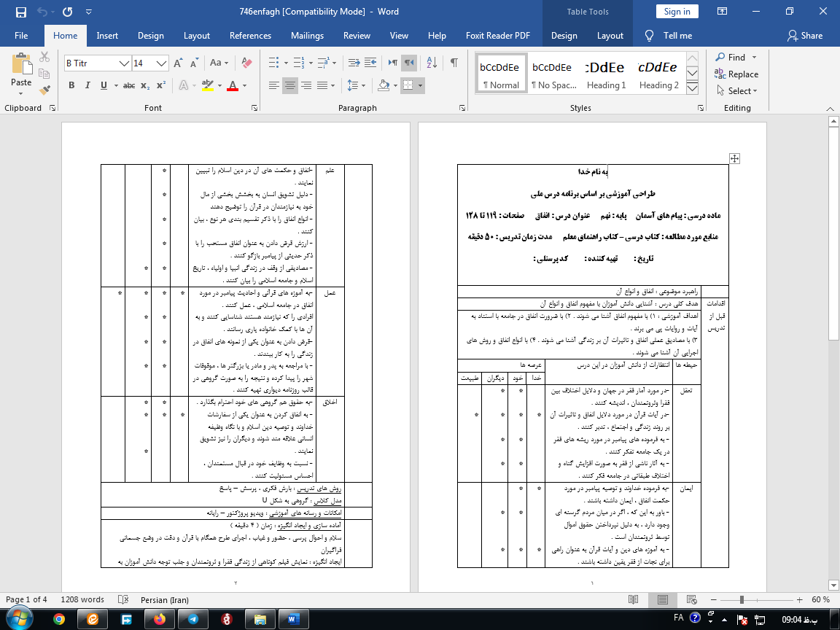840x630 pixels.
Task: Click the Superscript x² icon
Action: (161, 85)
